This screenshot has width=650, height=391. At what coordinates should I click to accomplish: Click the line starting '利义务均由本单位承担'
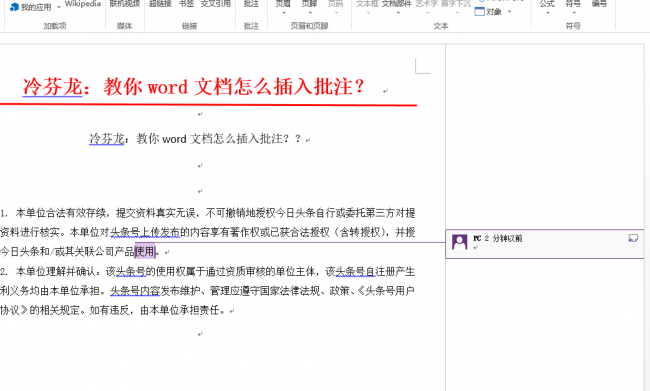click(207, 291)
